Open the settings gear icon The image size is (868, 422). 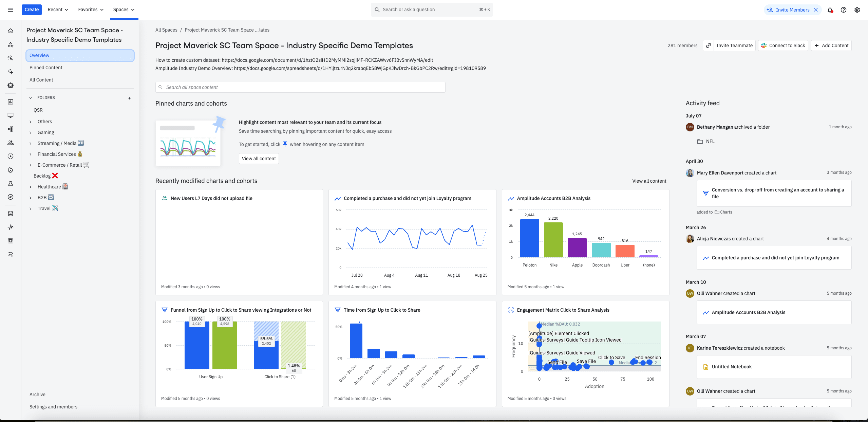pos(857,10)
